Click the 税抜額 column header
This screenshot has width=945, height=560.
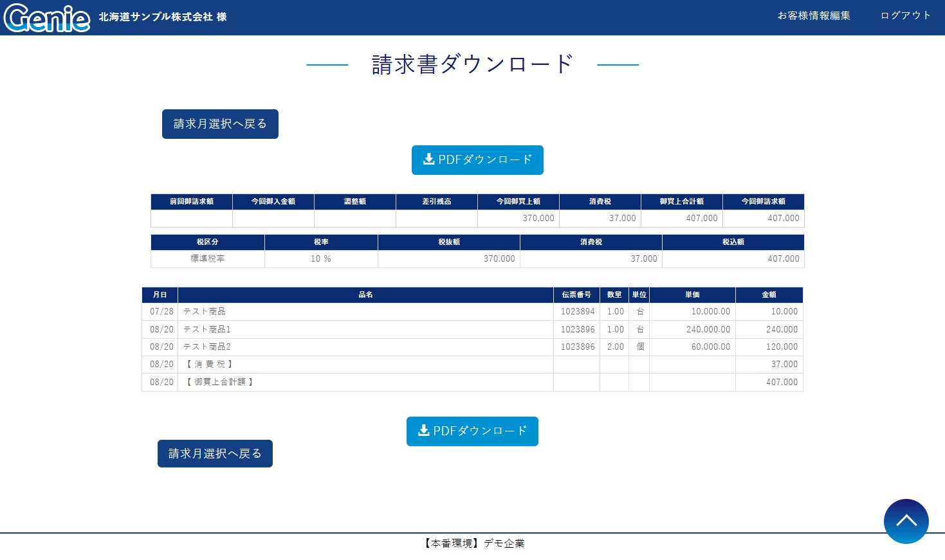point(449,242)
